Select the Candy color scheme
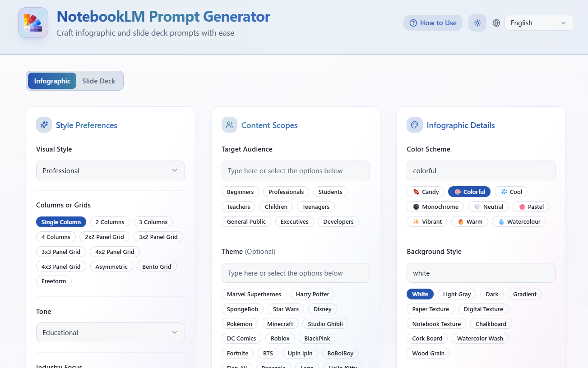Image resolution: width=588 pixels, height=368 pixels. coord(426,192)
